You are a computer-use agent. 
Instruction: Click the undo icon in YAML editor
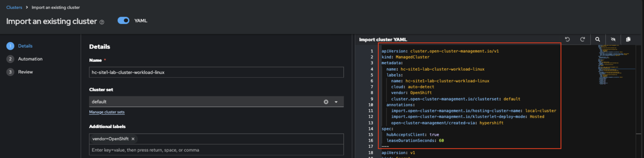tap(567, 39)
